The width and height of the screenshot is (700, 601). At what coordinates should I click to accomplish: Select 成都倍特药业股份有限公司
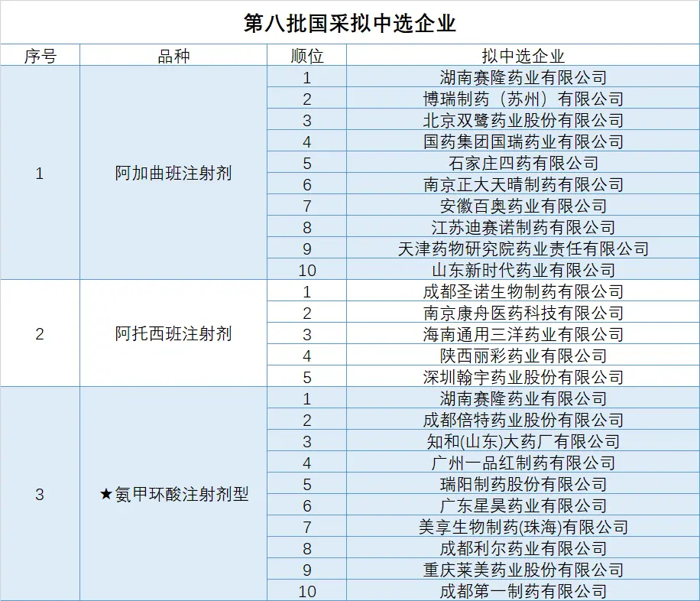[523, 420]
